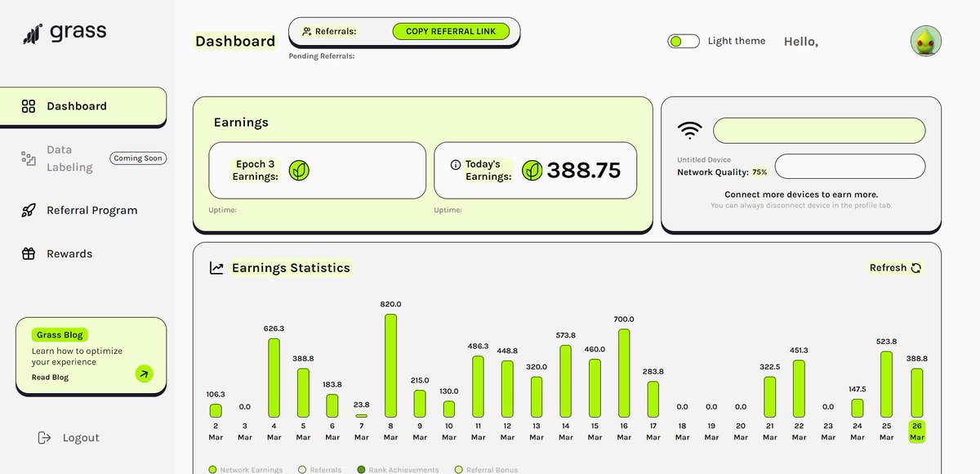980x474 pixels.
Task: Select the highlighted 26 Mar date label
Action: coord(916,432)
